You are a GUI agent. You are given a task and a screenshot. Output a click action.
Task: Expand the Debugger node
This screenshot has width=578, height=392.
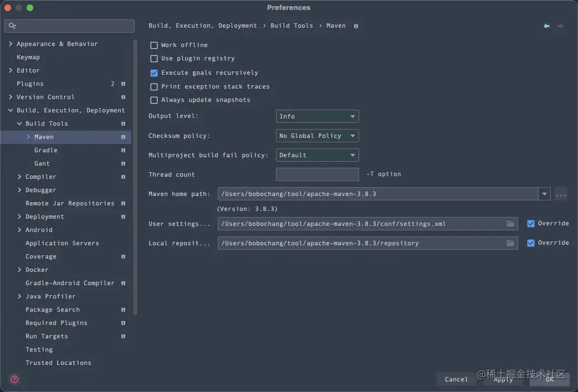[x=19, y=190]
